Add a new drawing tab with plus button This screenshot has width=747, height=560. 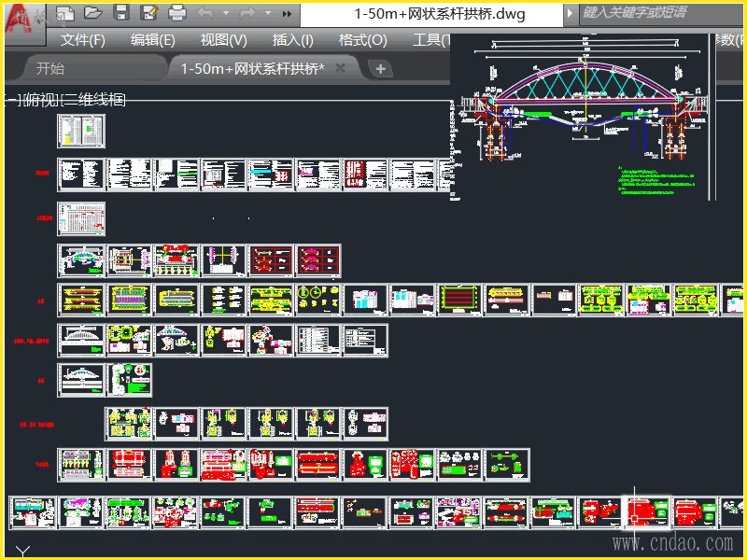(x=380, y=69)
